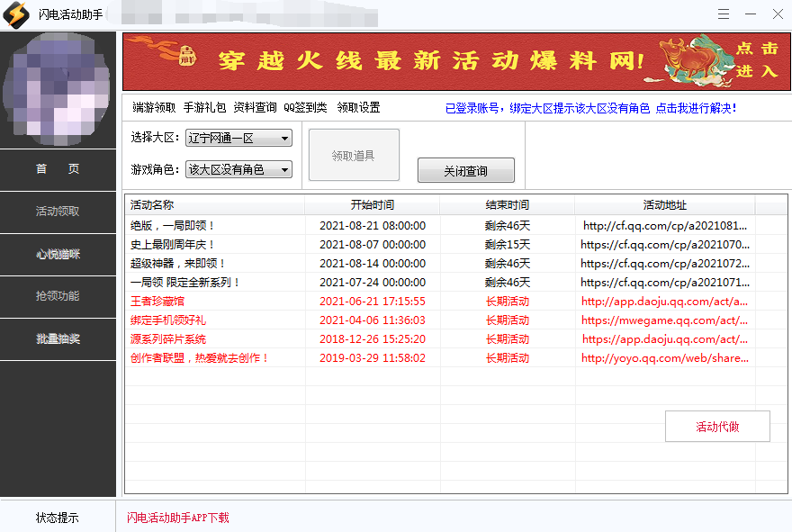Open 活动领取 in the sidebar

(x=58, y=212)
